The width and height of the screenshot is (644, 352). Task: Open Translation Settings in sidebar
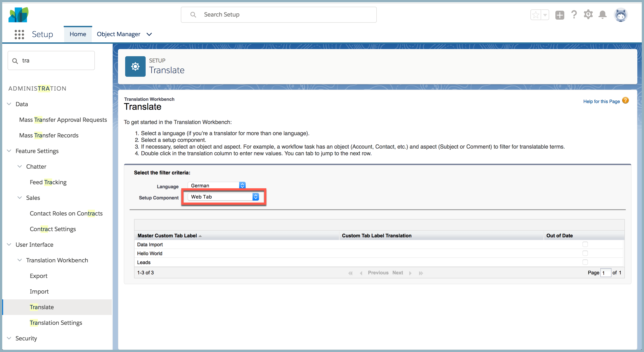tap(56, 322)
